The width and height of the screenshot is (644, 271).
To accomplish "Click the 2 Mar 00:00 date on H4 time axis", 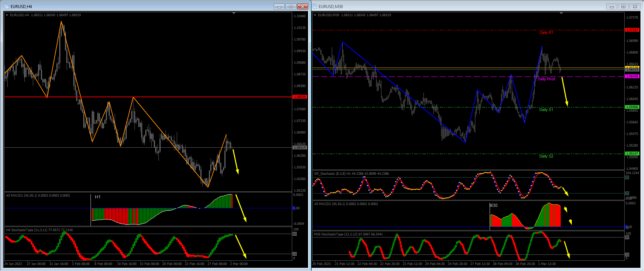I will (x=239, y=264).
